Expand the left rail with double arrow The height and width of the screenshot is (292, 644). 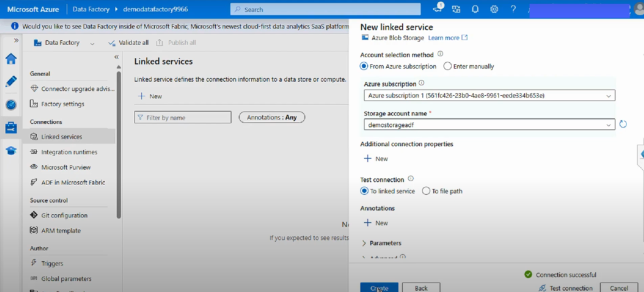[x=16, y=40]
